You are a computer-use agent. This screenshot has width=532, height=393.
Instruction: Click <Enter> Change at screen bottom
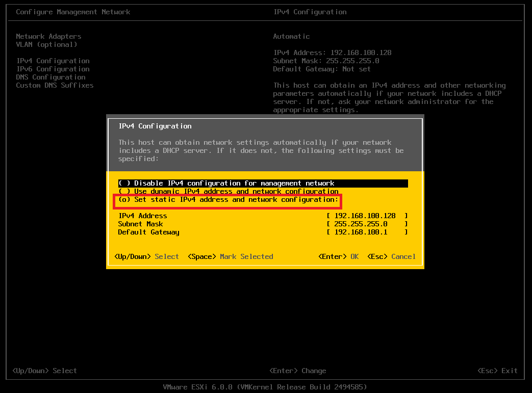tap(297, 371)
